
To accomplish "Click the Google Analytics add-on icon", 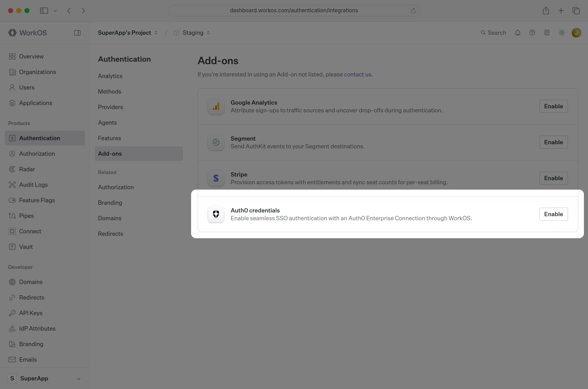I will pos(216,106).
